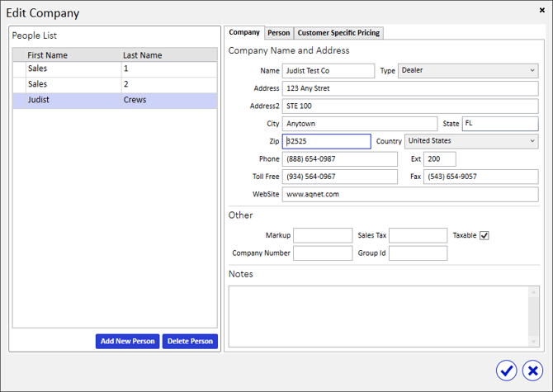Screen dimensions: 553x392
Task: Select the Sales 1 row in People List
Action: point(115,68)
